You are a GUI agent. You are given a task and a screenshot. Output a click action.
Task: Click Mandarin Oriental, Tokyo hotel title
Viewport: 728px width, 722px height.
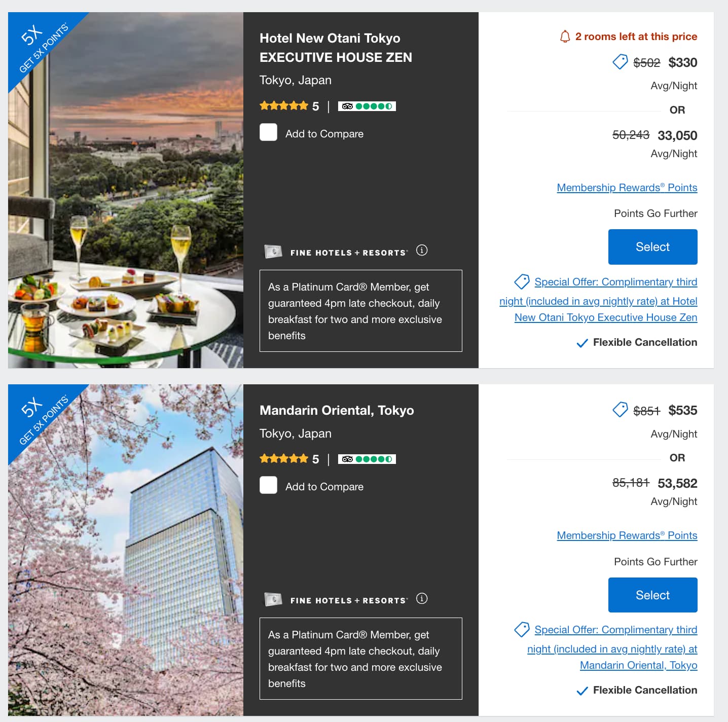coord(337,410)
